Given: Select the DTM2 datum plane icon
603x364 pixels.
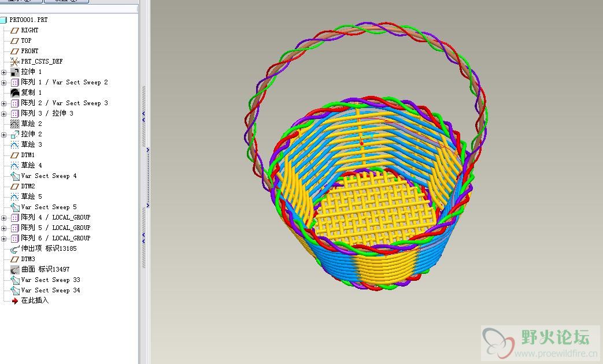Looking at the screenshot, I should pyautogui.click(x=14, y=187).
